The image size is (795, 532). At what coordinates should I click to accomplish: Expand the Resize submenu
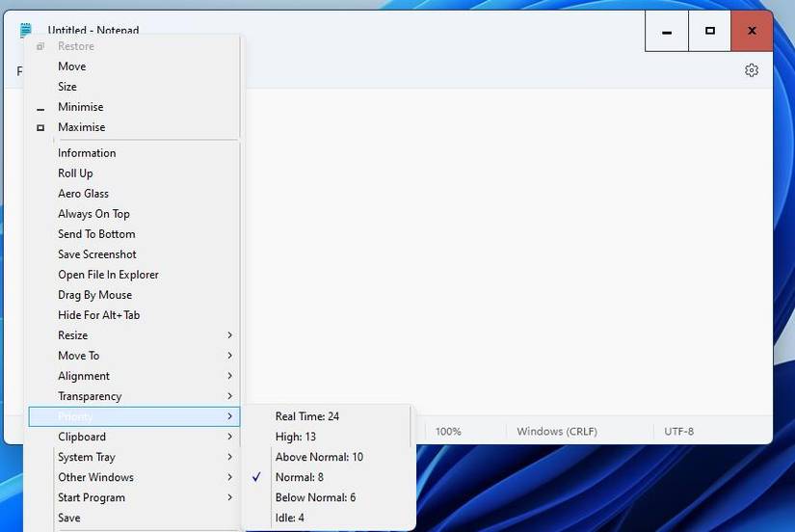pos(134,335)
